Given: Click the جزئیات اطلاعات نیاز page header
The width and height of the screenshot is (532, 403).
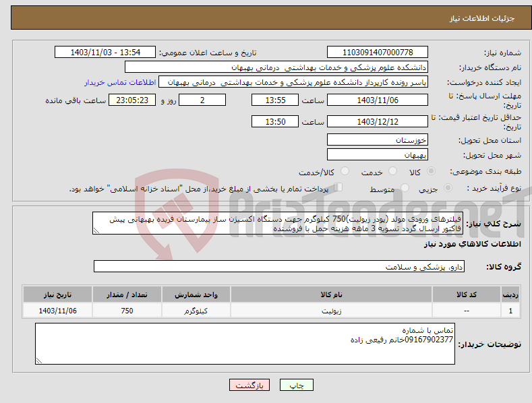Looking at the screenshot, I should pyautogui.click(x=482, y=18).
